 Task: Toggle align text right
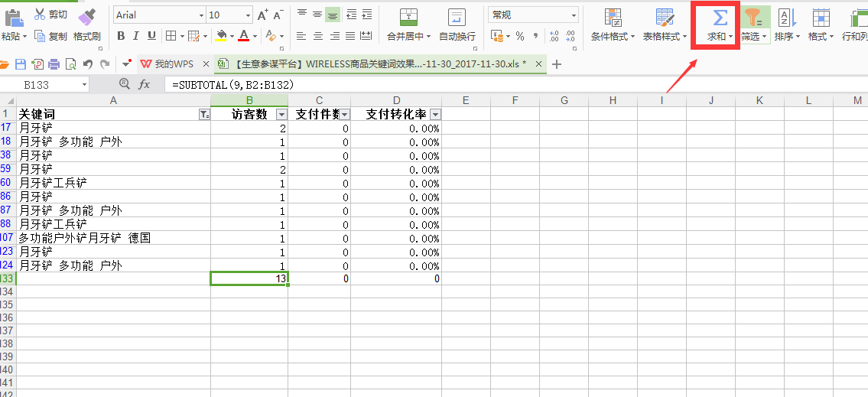(333, 36)
